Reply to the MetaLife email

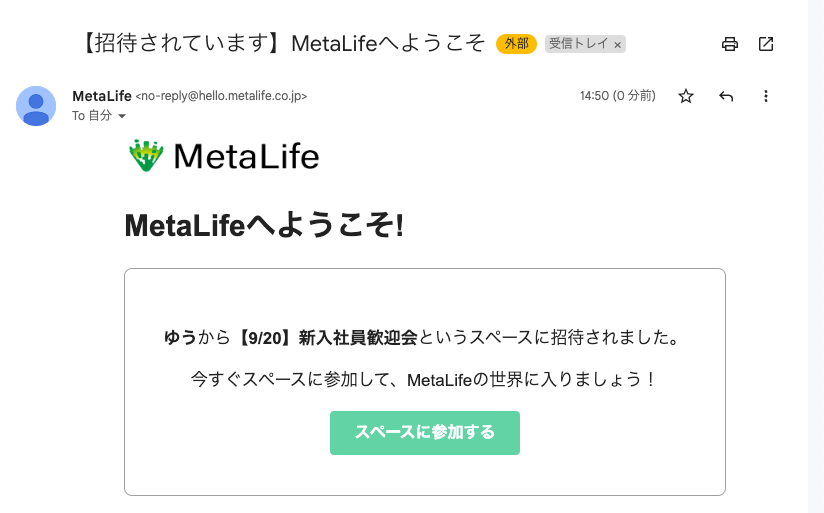(726, 96)
